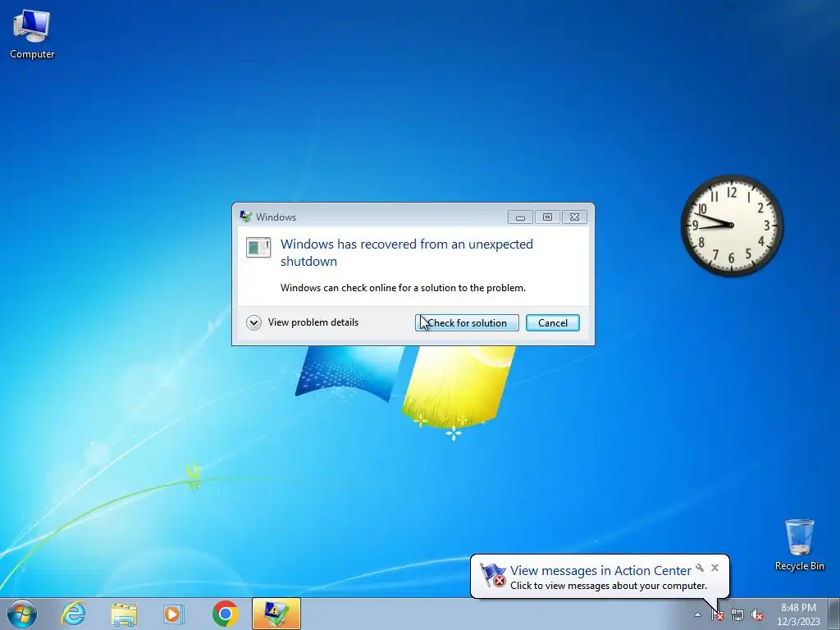Click the active problem report taskbar item
The width and height of the screenshot is (840, 630).
(276, 614)
